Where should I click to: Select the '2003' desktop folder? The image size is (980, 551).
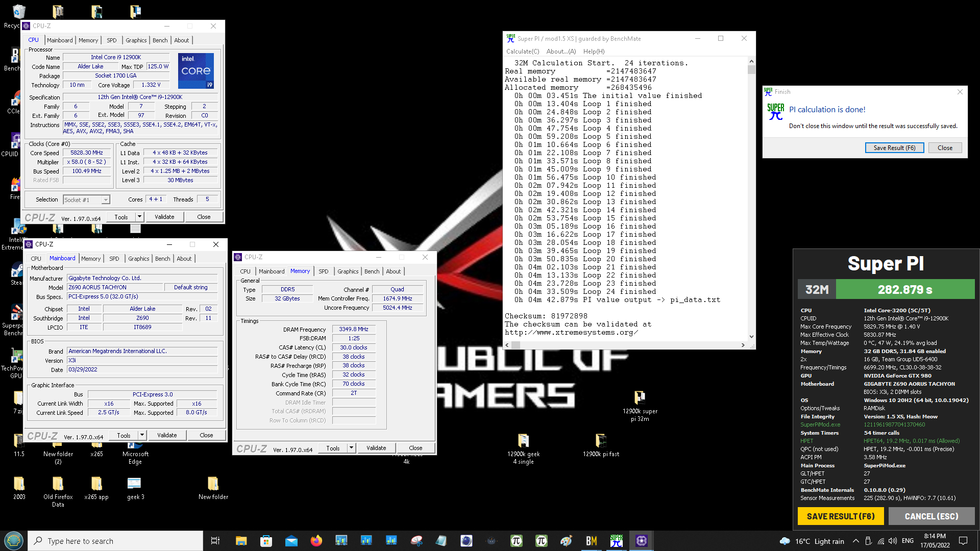tap(19, 488)
